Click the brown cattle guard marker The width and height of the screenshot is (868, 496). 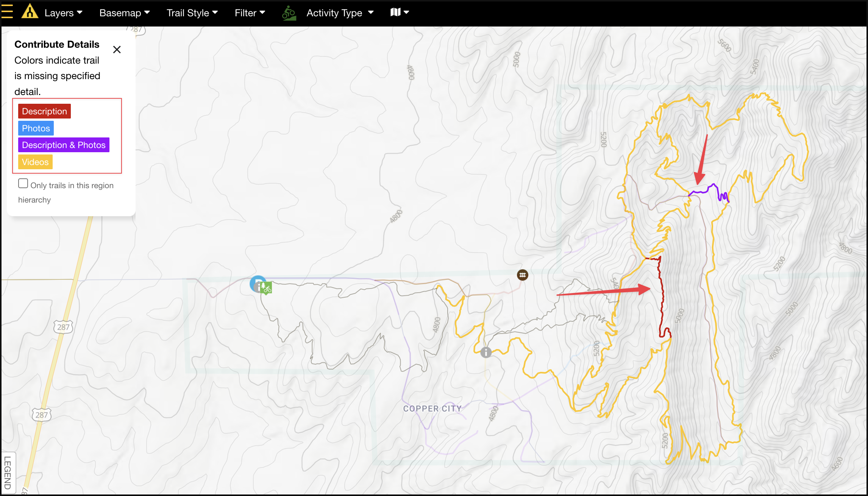522,275
